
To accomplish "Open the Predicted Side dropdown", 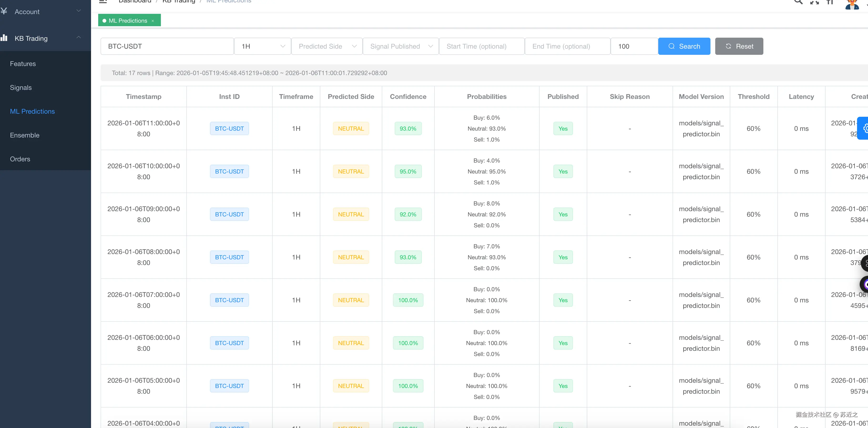I will 327,46.
